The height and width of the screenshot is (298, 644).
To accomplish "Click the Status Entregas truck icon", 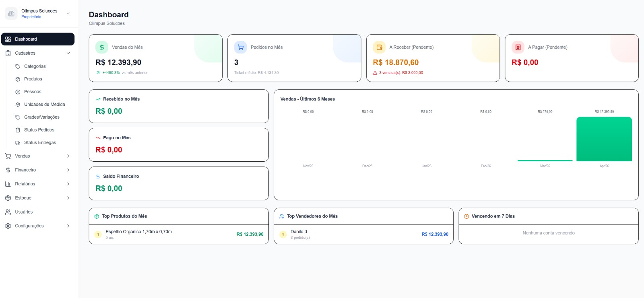I will point(18,142).
